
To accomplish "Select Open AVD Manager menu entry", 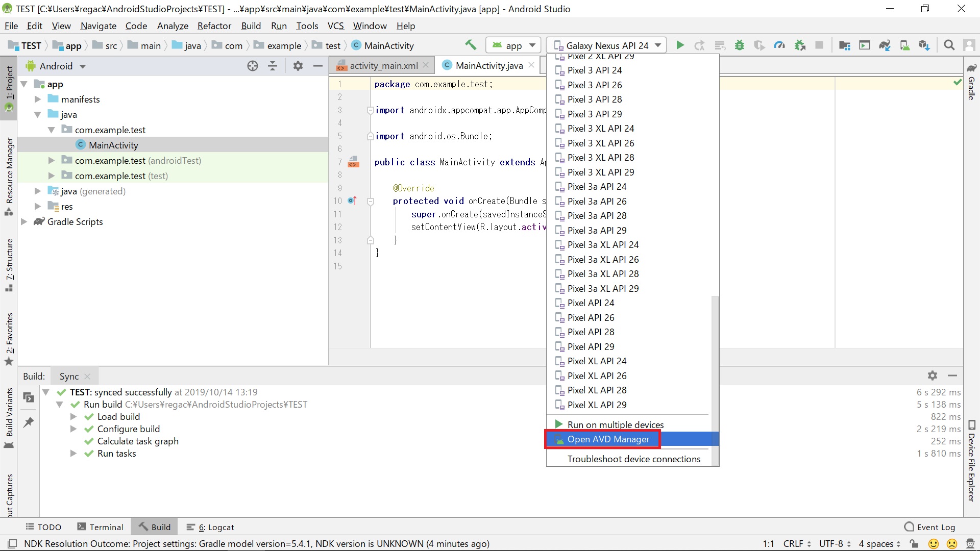I will pyautogui.click(x=632, y=439).
